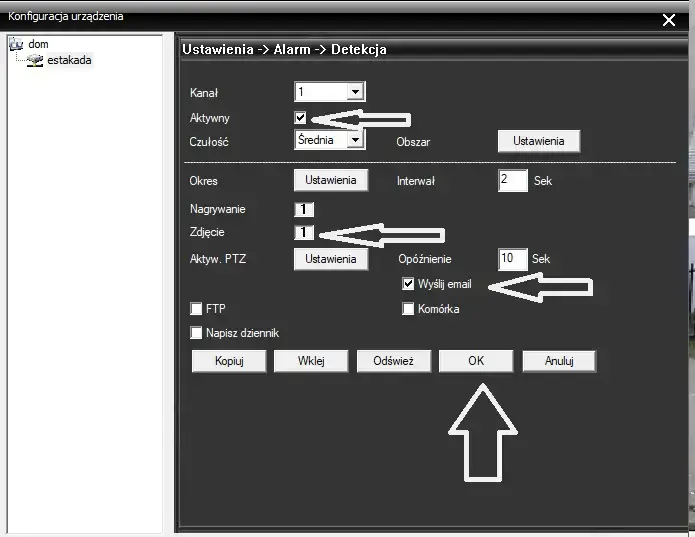Toggle the Aktywny checkbox
This screenshot has width=695, height=537.
tap(300, 117)
